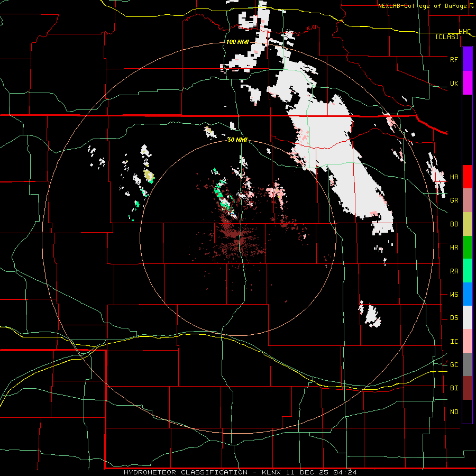This screenshot has height=476, width=476.
Task: Click the DS white legend swatch
Action: [x=467, y=317]
